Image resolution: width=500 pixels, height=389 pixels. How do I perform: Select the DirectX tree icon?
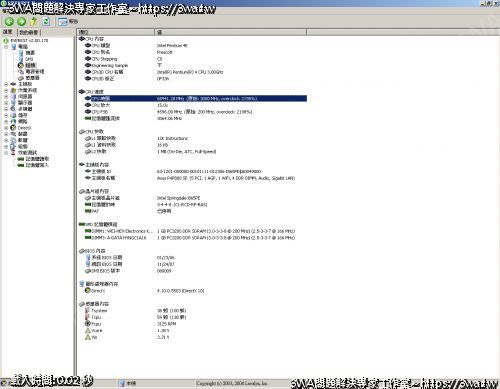point(13,128)
